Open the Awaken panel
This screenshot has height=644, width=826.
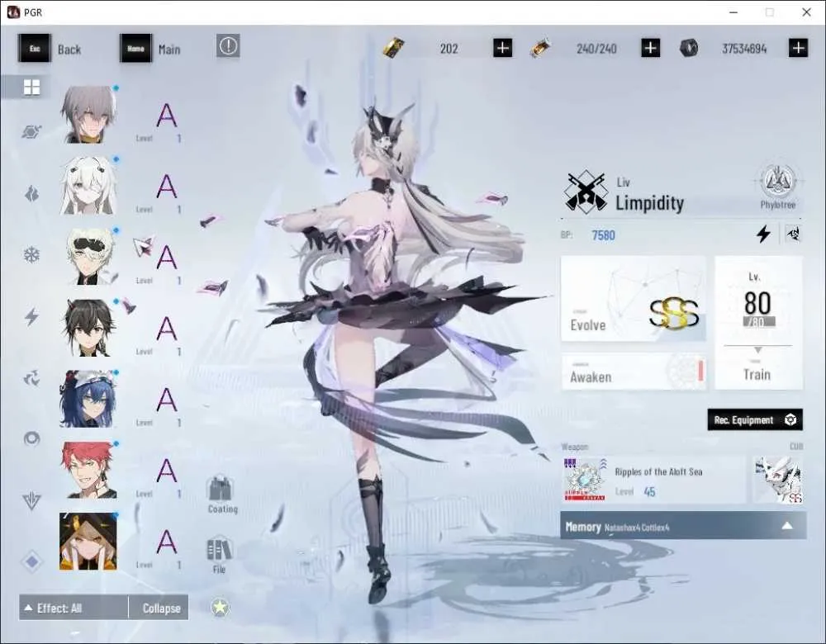point(634,372)
